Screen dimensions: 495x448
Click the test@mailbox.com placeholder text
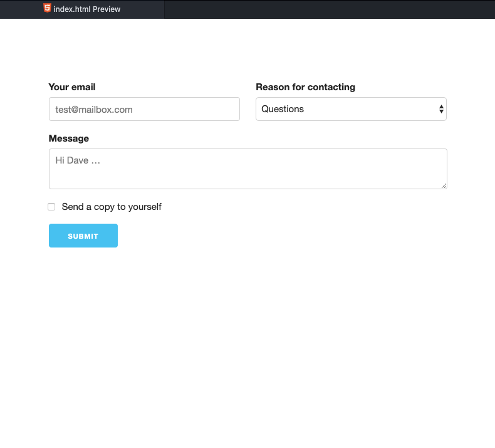pos(94,110)
